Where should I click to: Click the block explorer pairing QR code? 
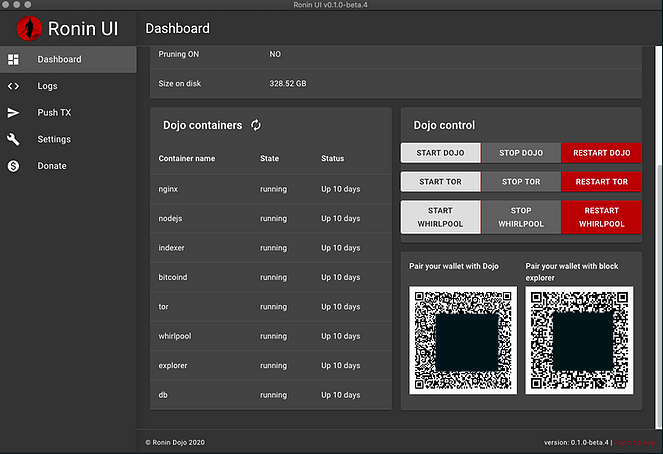(579, 340)
